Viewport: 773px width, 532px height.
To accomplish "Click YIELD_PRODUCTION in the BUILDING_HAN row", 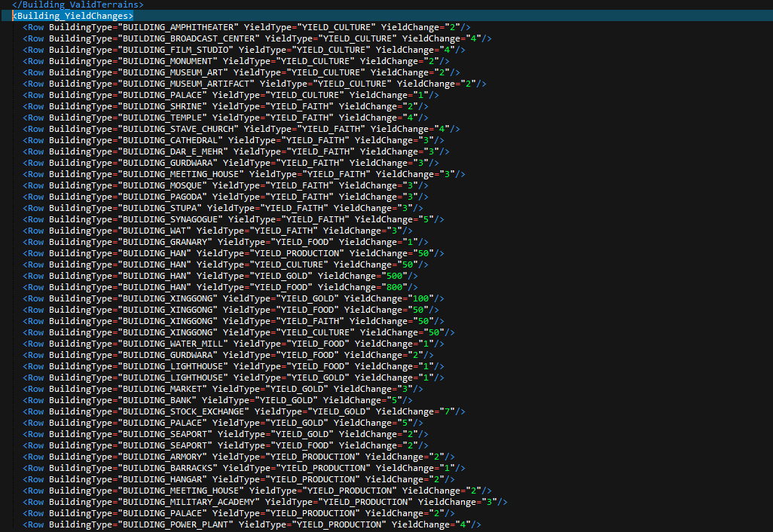I will click(x=297, y=253).
